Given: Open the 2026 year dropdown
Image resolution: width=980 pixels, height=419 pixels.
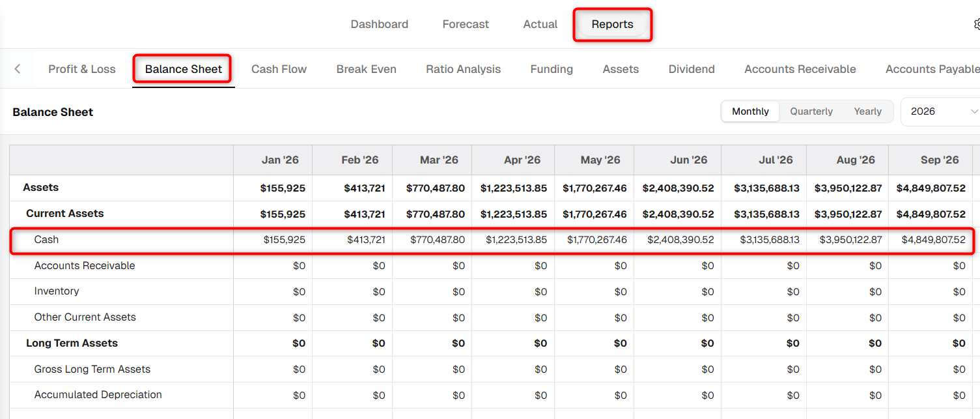Looking at the screenshot, I should [x=940, y=111].
